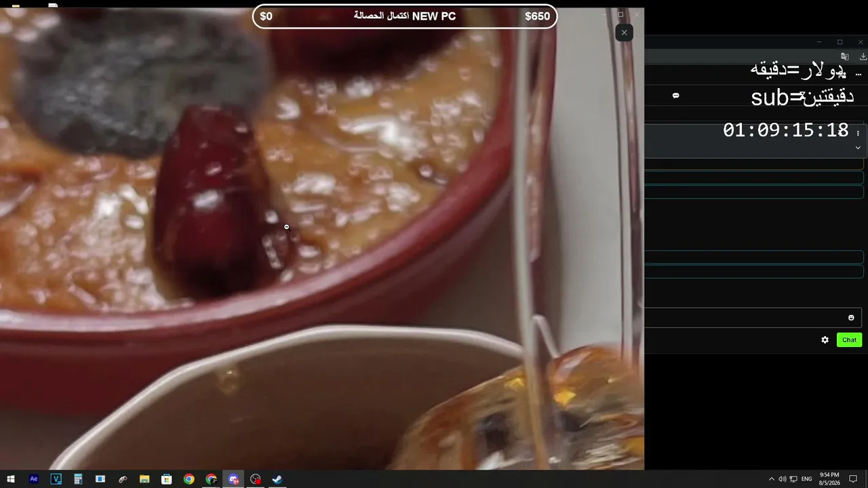The image size is (868, 488).
Task: Open Google Chrome from taskbar
Action: point(189,479)
